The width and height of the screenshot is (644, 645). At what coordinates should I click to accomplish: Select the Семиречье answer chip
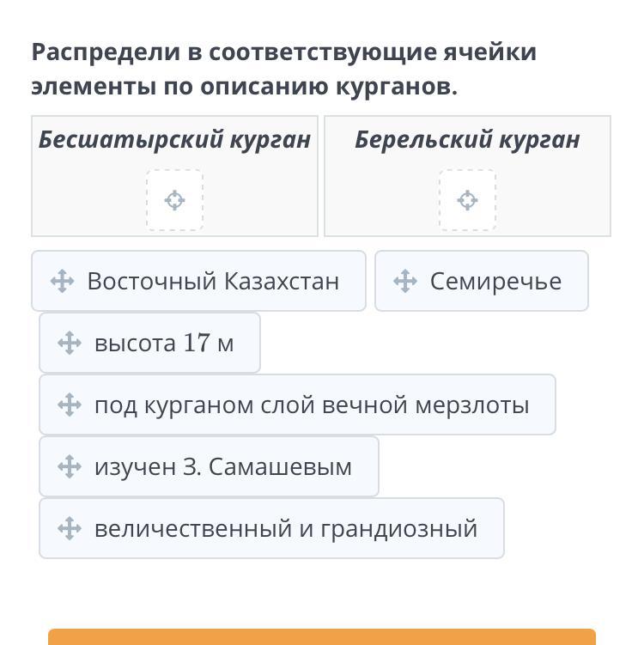click(495, 281)
